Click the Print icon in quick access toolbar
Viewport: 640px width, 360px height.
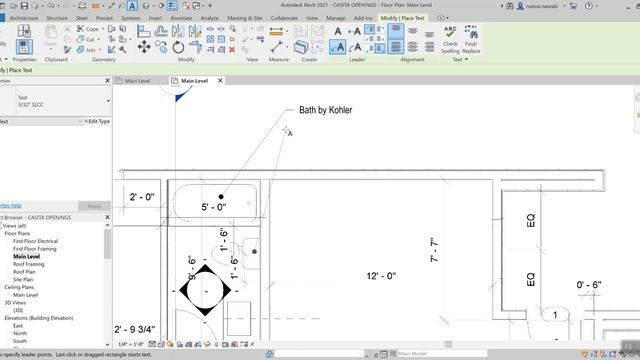click(82, 6)
